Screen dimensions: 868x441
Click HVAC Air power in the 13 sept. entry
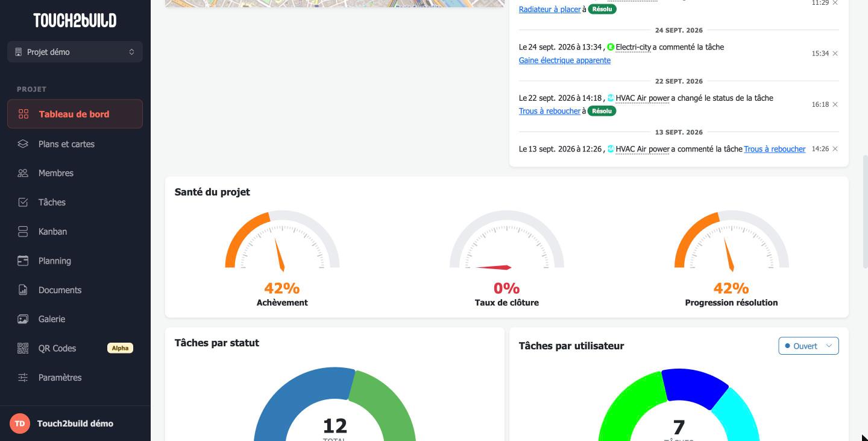(643, 149)
